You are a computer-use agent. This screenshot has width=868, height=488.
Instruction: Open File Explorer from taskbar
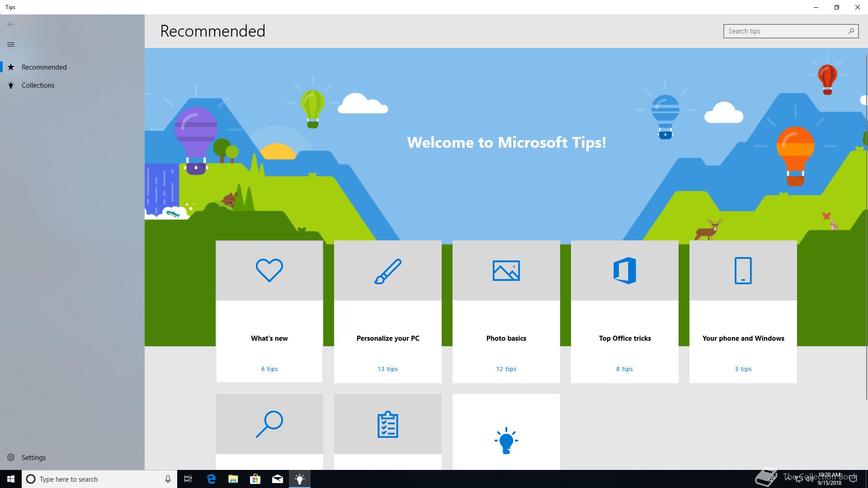pos(233,479)
